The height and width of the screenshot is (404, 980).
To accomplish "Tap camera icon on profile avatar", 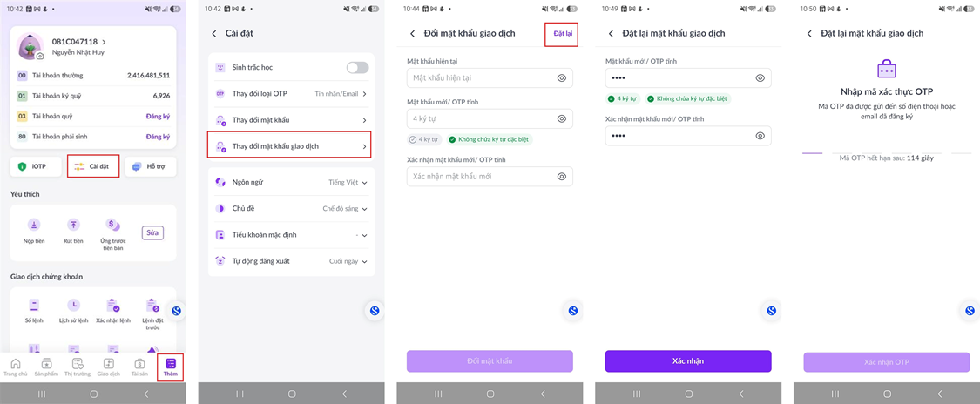I will coord(40,57).
